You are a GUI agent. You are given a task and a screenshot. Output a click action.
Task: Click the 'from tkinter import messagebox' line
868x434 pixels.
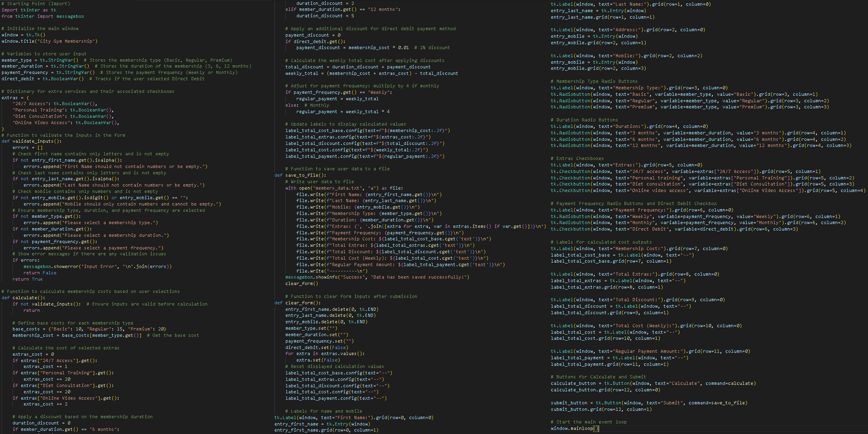(x=43, y=16)
